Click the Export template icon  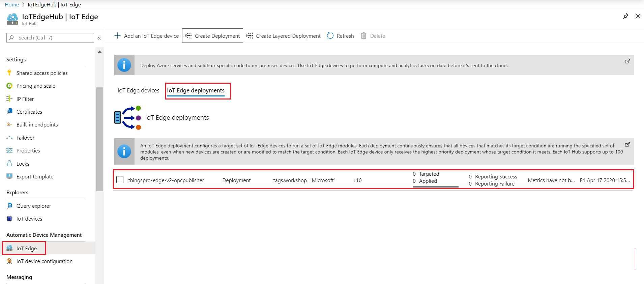pyautogui.click(x=9, y=176)
